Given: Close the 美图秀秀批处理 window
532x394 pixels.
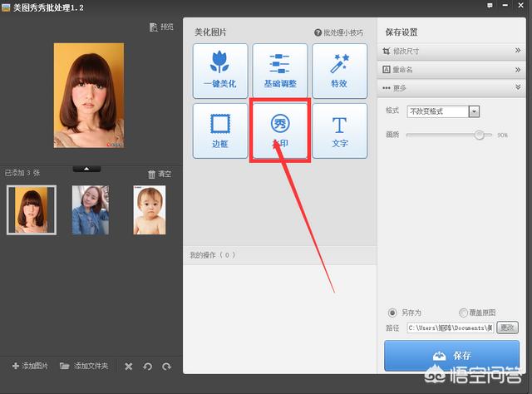Looking at the screenshot, I should point(521,5).
